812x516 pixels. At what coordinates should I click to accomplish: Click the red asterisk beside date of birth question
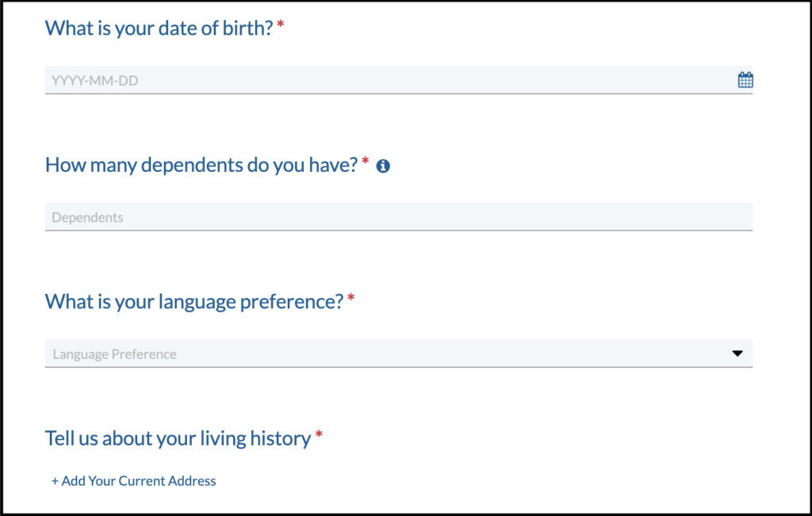[x=281, y=26]
